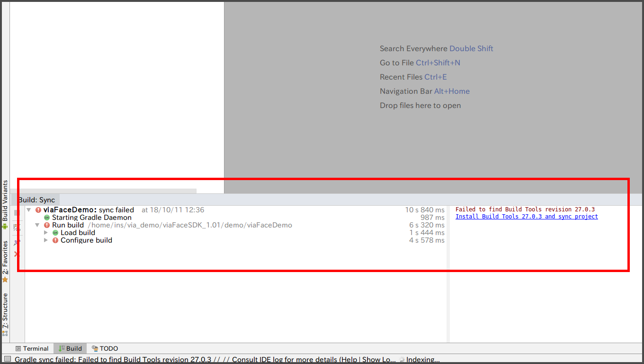Click the Build tab arrow icon
644x364 pixels.
point(61,349)
